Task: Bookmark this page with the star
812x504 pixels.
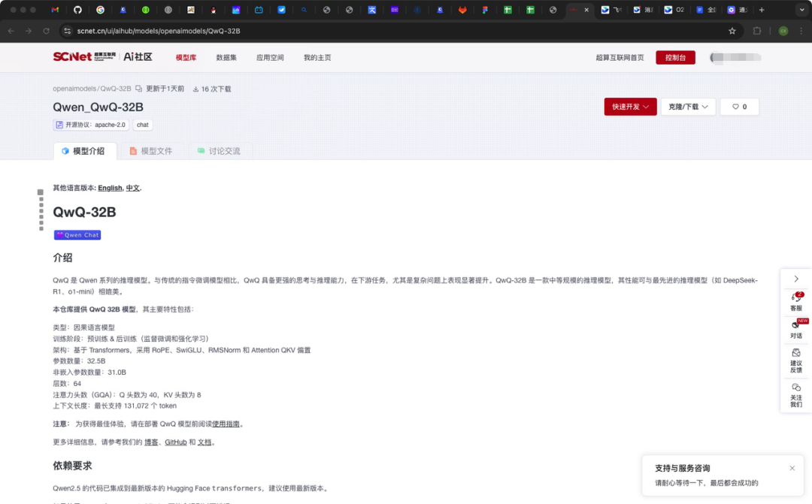Action: 732,31
